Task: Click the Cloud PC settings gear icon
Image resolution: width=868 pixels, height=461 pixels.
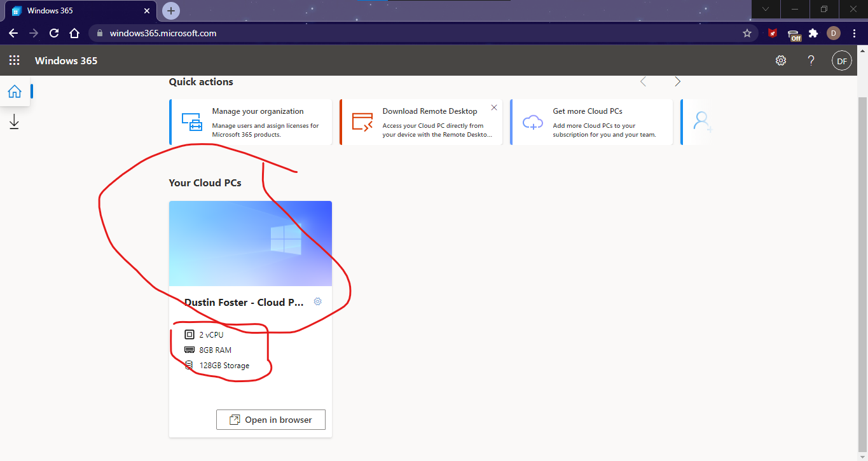Action: [x=318, y=301]
